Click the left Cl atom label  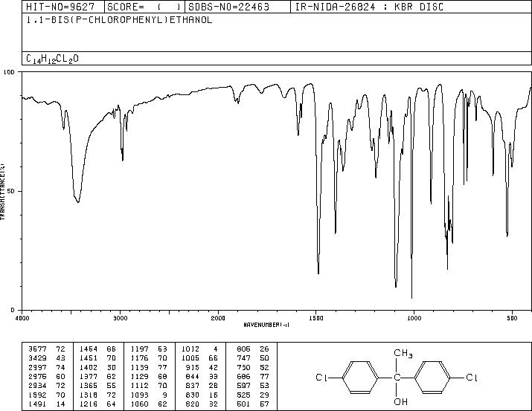(x=321, y=378)
